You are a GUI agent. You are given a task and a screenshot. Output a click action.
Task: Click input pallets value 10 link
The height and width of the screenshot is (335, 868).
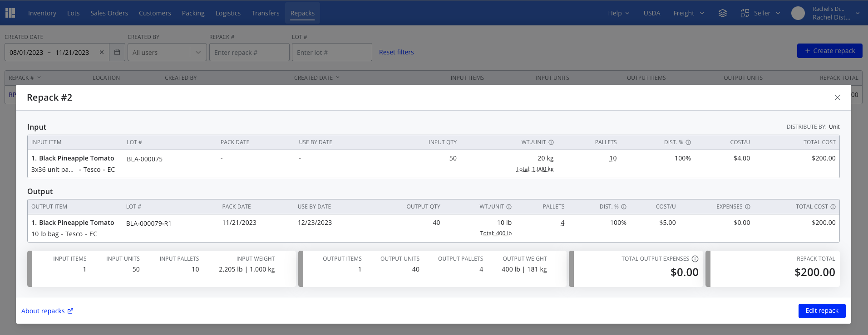coord(613,158)
